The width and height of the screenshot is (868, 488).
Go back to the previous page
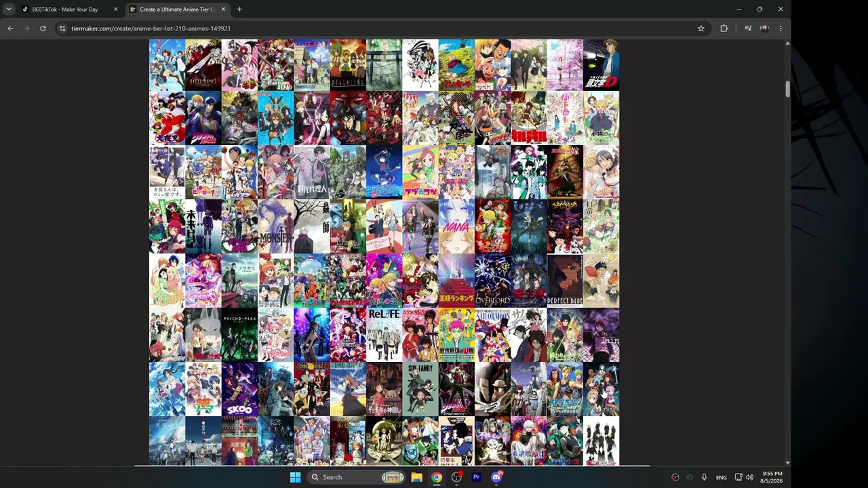(x=10, y=28)
